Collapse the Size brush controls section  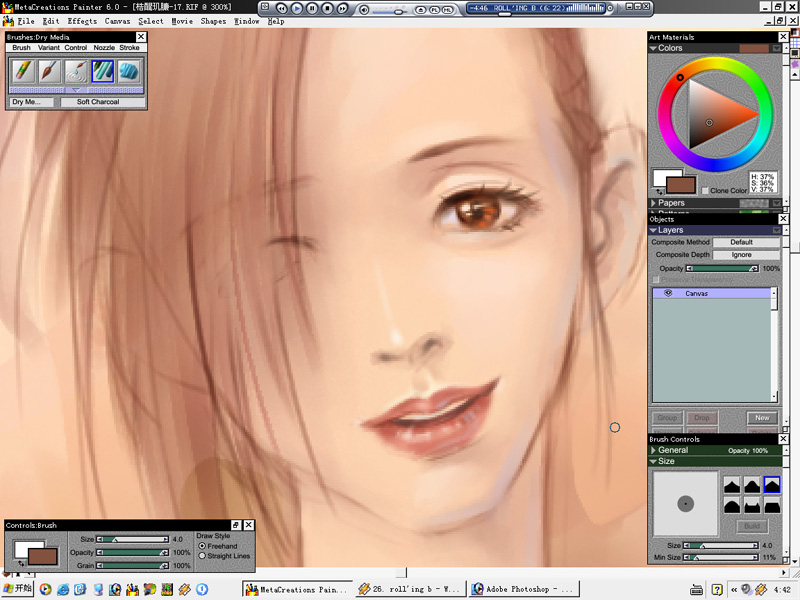653,461
